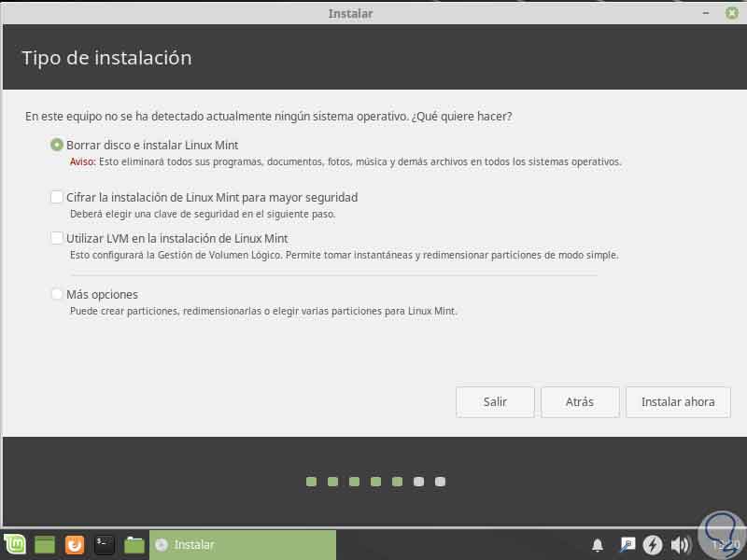
Task: Open the terminal from the taskbar
Action: point(104,545)
